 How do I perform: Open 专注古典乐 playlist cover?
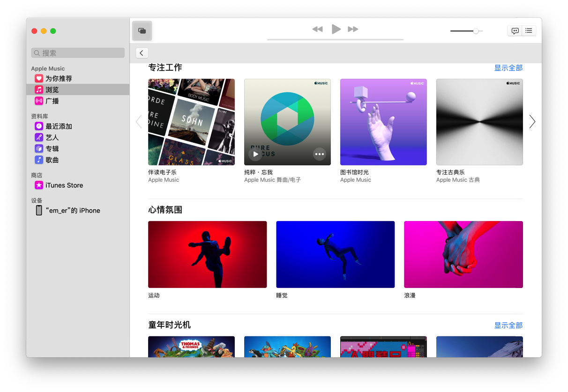pyautogui.click(x=479, y=122)
